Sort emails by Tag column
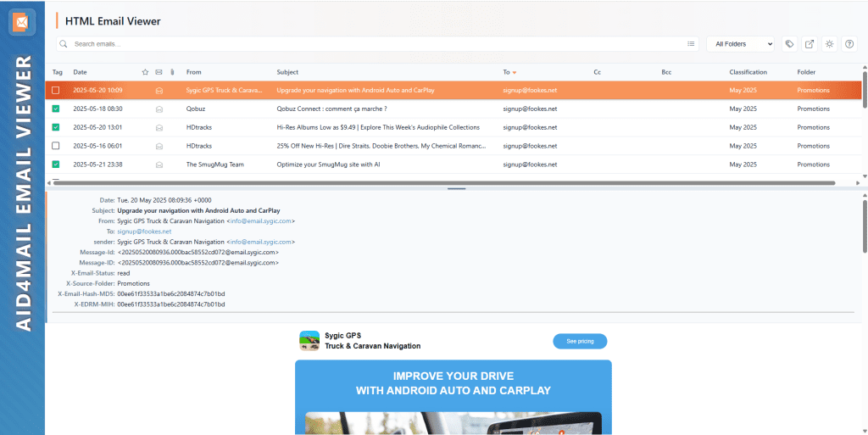 (57, 72)
